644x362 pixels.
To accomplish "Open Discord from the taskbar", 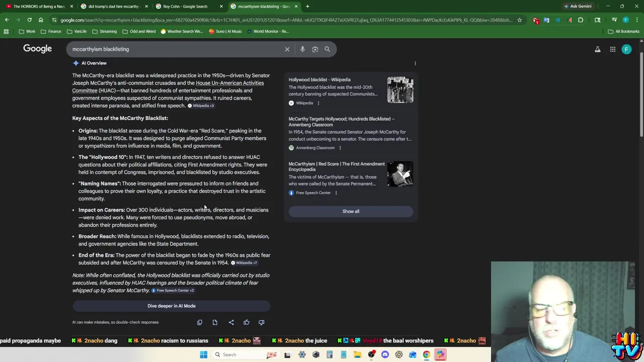I will 385,354.
